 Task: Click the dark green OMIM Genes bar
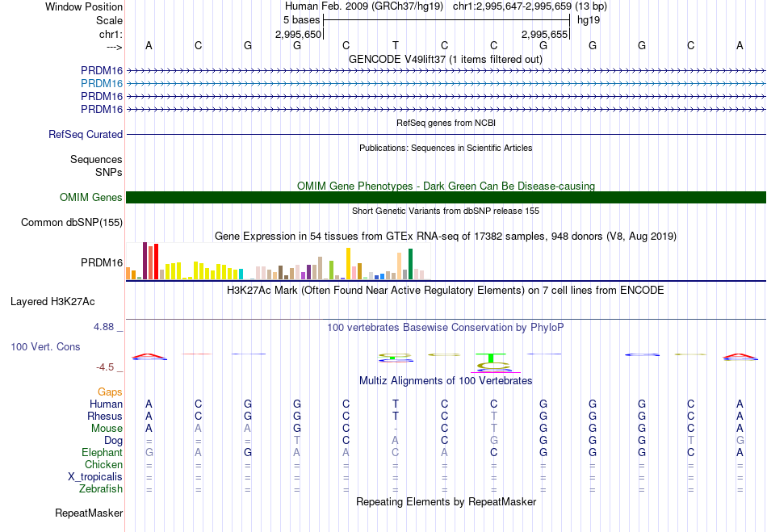tap(446, 197)
